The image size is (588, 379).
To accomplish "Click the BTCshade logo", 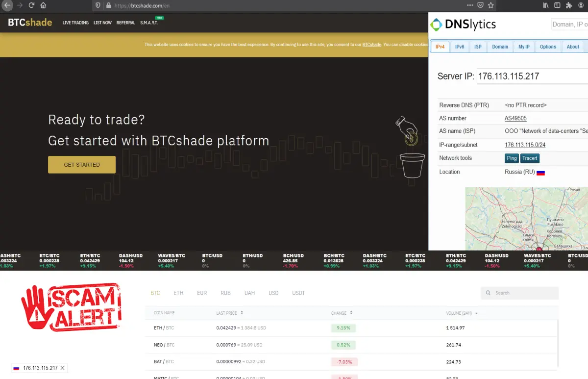I will [x=30, y=22].
